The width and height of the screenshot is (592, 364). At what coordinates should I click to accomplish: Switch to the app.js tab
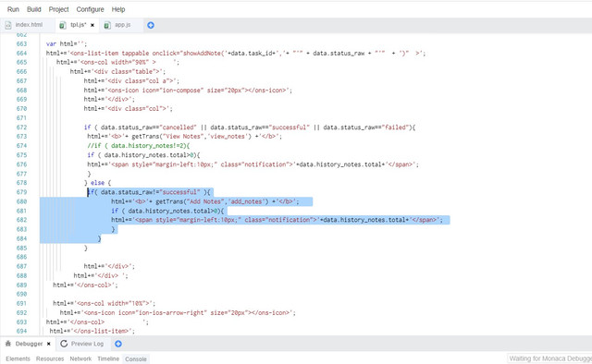point(122,25)
